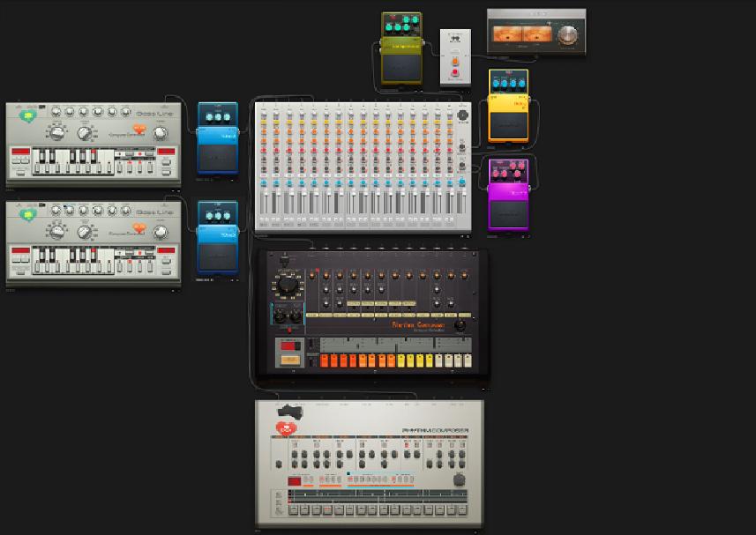This screenshot has height=535, width=756.
Task: Click the last small top knob on lower Bass Line
Action: tap(126, 211)
